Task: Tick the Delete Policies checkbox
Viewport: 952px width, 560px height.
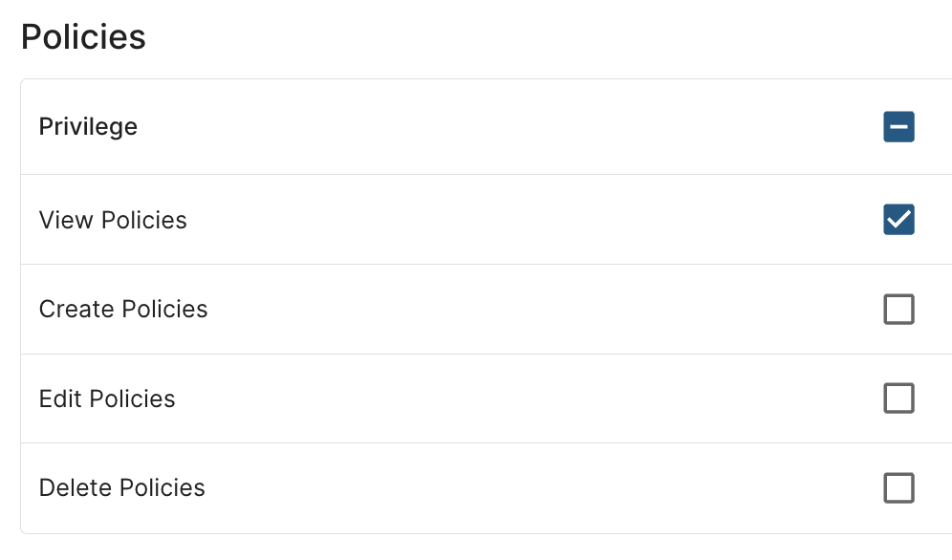Action: (x=898, y=488)
